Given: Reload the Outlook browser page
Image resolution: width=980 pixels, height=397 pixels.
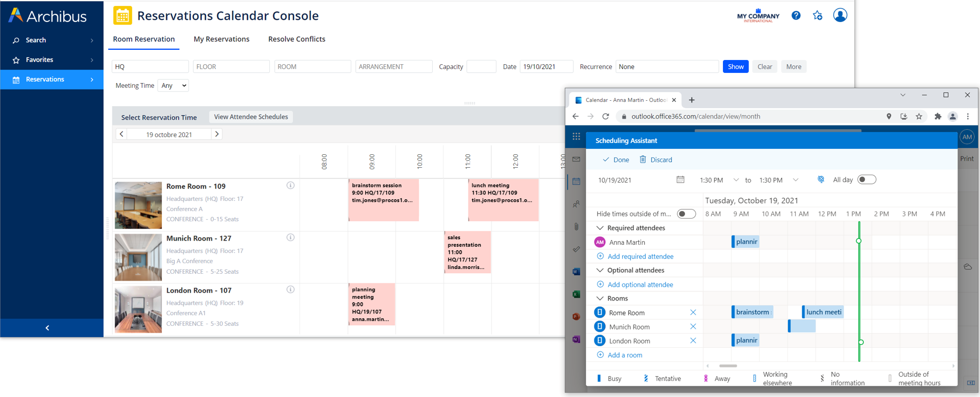Looking at the screenshot, I should tap(606, 116).
